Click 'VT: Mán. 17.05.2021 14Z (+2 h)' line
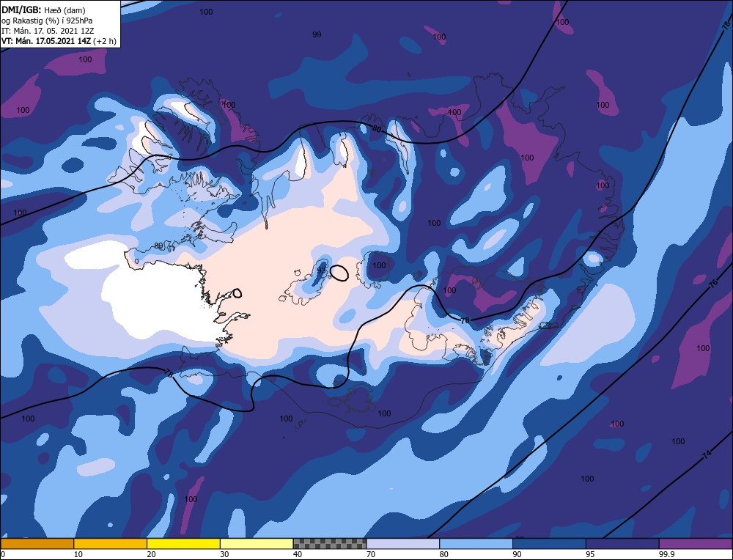Screen dimensions: 733x560 point(59,41)
